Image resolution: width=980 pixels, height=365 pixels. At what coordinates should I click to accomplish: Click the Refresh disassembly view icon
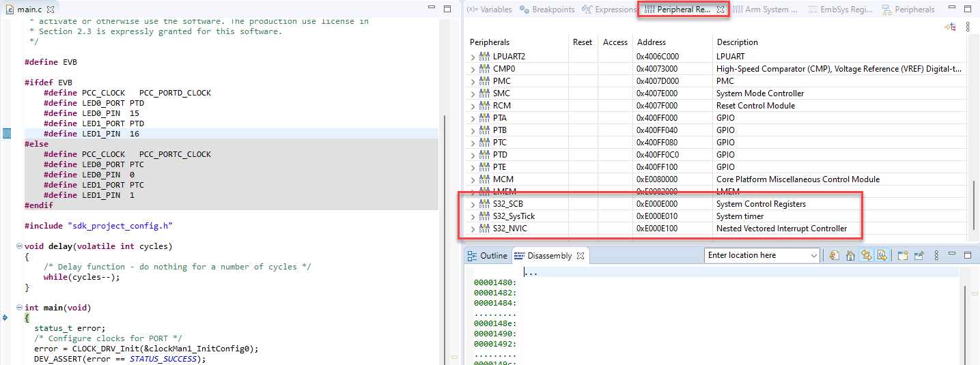835,256
